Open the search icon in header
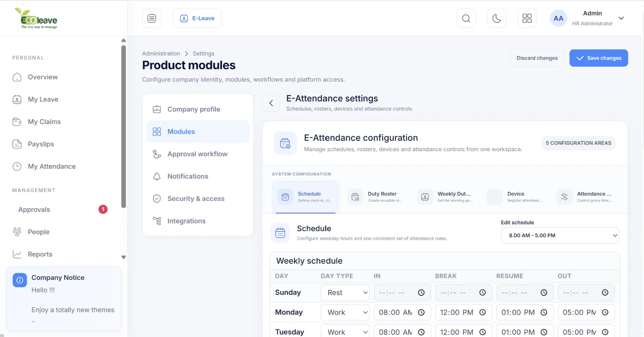The height and width of the screenshot is (337, 644). [x=466, y=18]
